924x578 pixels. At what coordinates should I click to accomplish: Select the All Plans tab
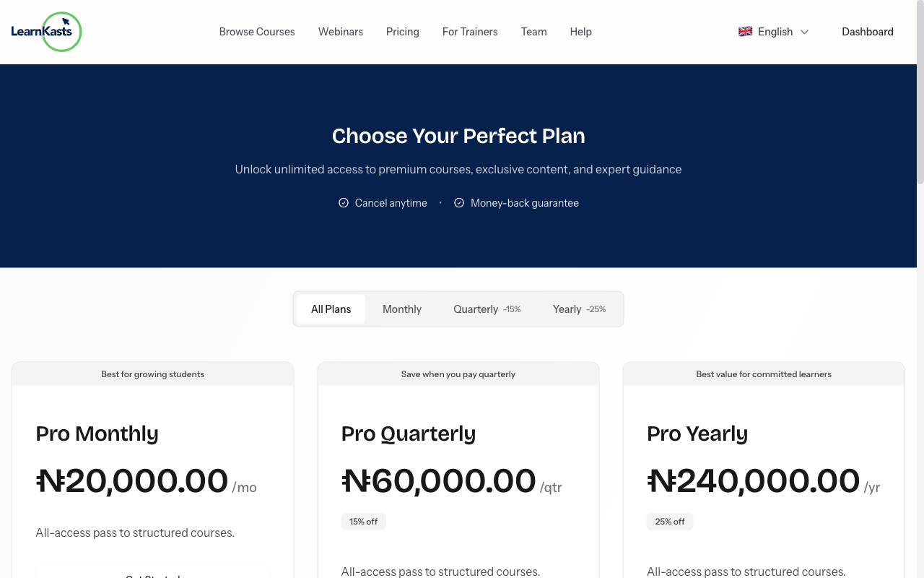[330, 309]
